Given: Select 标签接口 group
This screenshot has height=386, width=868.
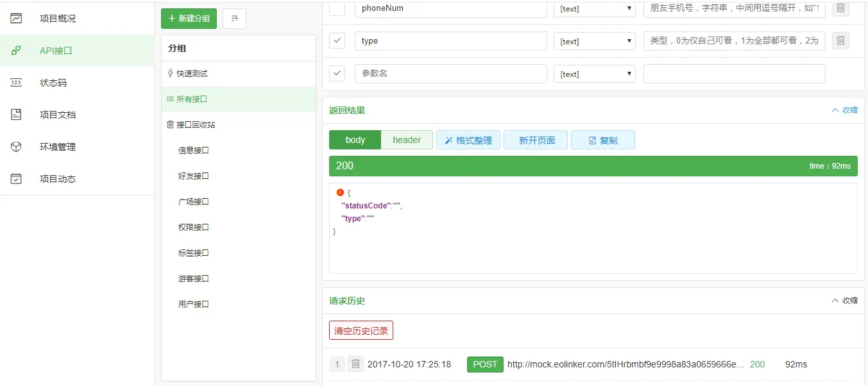Looking at the screenshot, I should coord(194,253).
